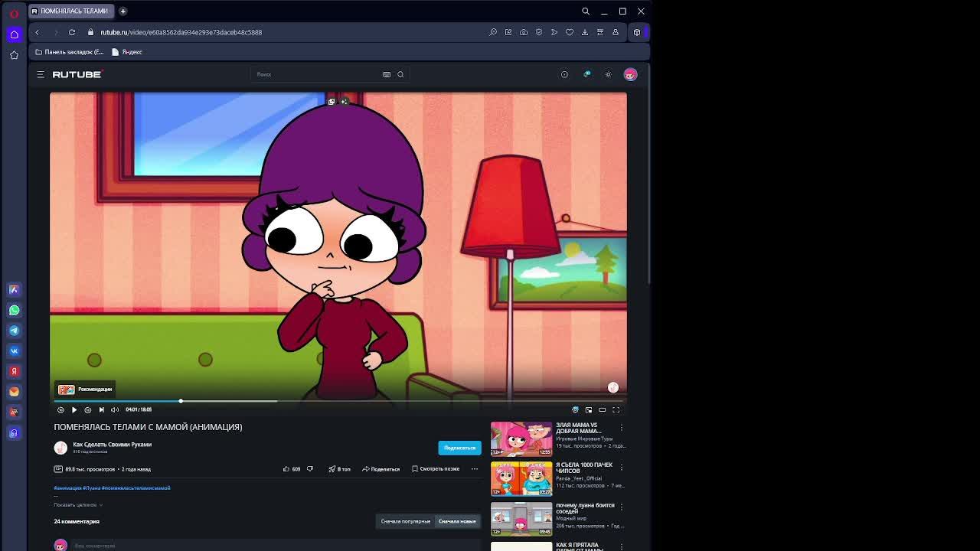Boost the video with В топ

(x=339, y=469)
